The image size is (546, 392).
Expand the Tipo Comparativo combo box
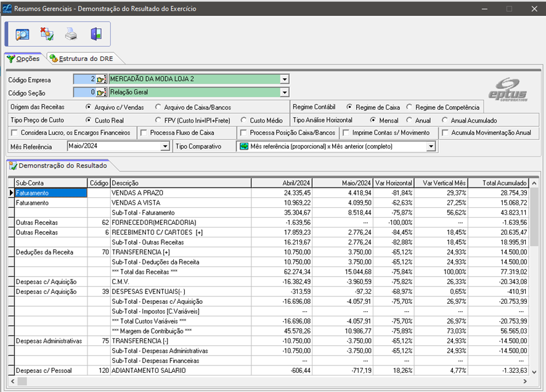pyautogui.click(x=431, y=147)
